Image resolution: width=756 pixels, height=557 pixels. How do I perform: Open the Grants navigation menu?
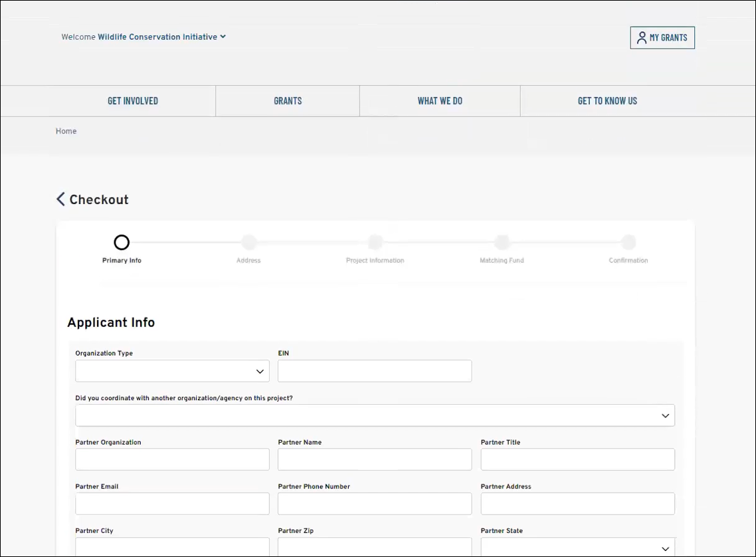point(288,101)
